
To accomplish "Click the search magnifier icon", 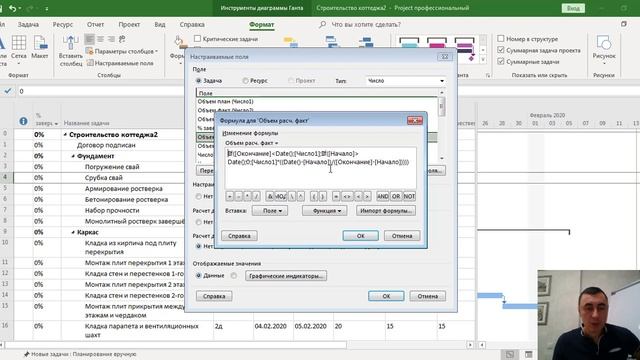I will point(322,24).
